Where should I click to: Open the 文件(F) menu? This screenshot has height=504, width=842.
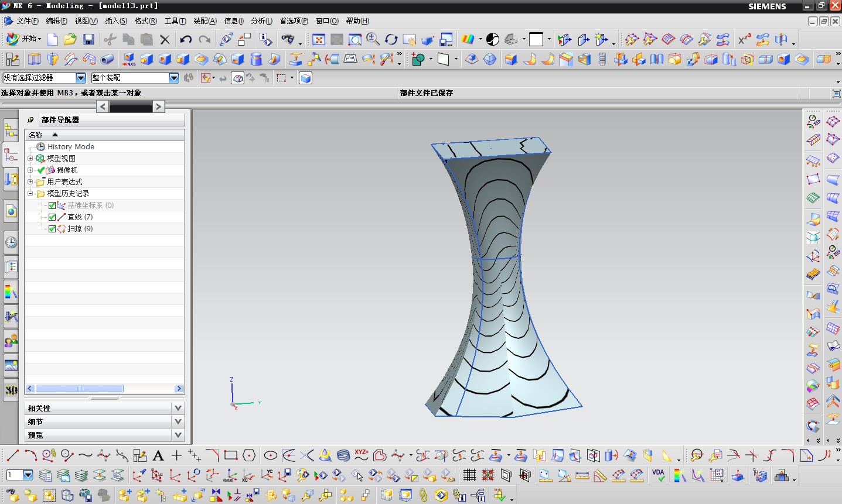pos(28,21)
